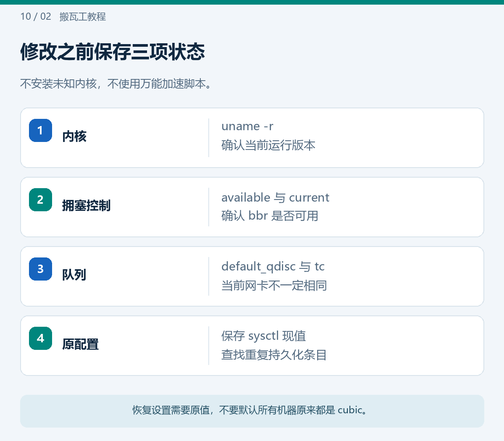Select the 内核 card title
The width and height of the screenshot is (504, 441).
point(74,136)
